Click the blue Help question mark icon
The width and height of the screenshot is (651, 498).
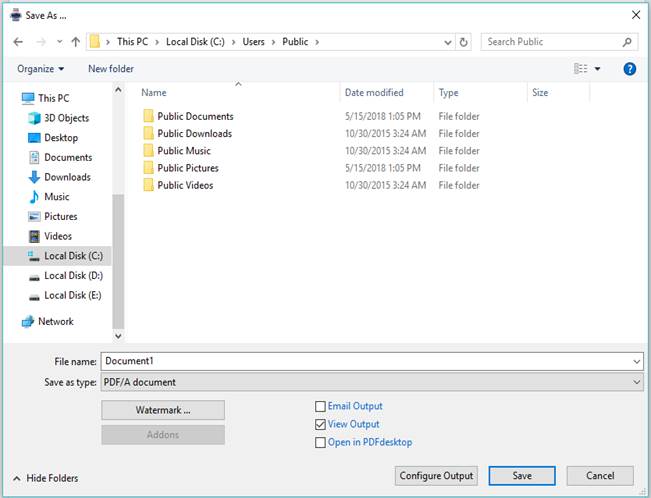click(629, 69)
